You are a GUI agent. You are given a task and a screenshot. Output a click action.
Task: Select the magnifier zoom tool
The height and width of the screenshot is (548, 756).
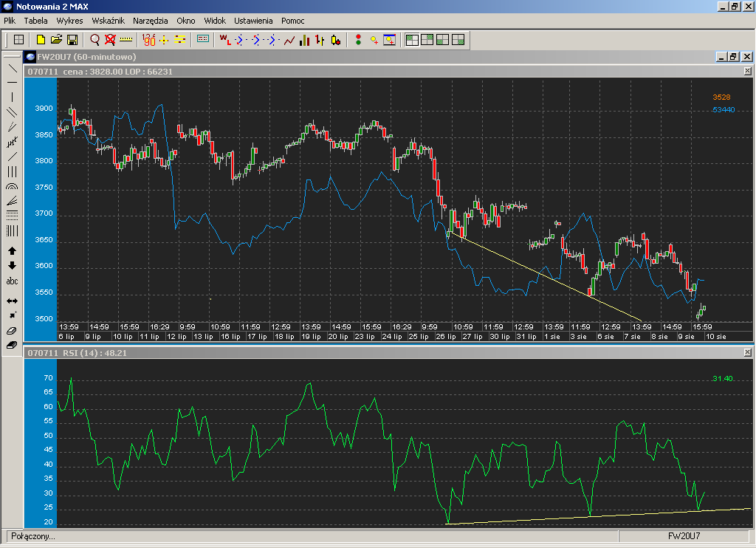pos(94,40)
